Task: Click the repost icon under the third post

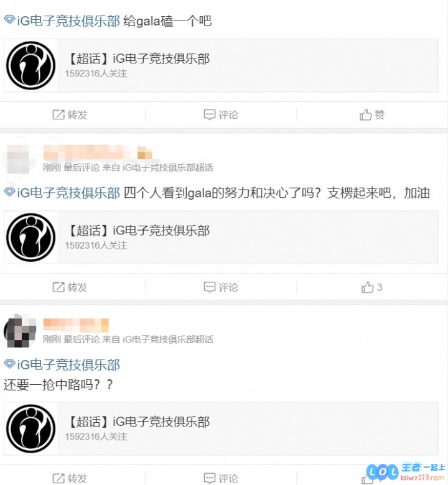Action: tap(58, 478)
